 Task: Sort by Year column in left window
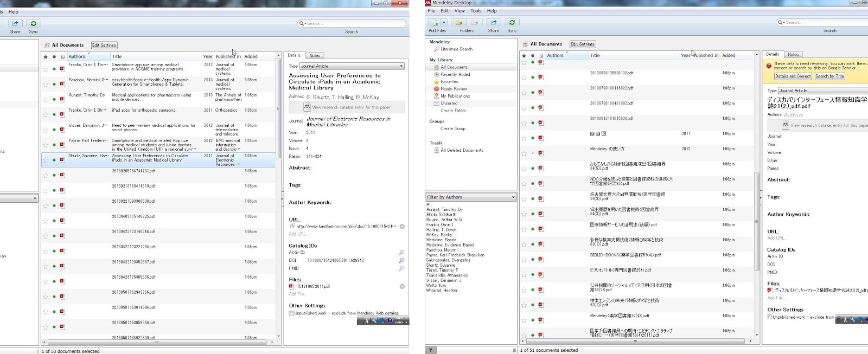pyautogui.click(x=207, y=56)
